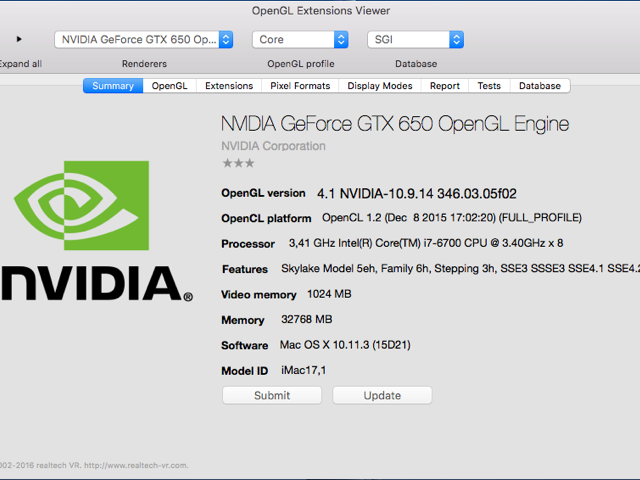Click the Processor value i7-6700 CPU
Viewport: 640px width, 480px height.
coord(426,243)
